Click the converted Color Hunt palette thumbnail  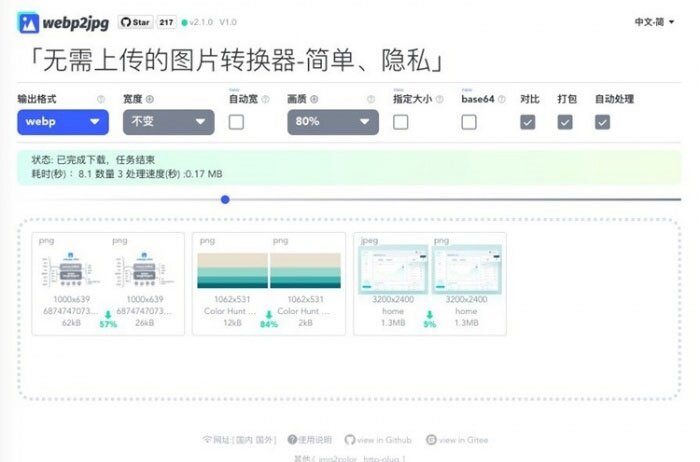pyautogui.click(x=305, y=271)
